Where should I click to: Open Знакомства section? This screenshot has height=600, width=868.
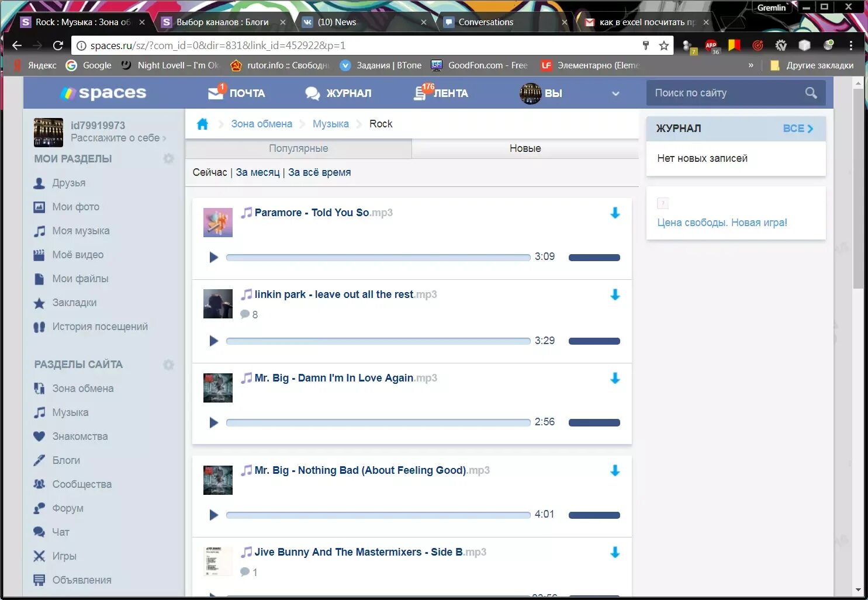point(79,436)
